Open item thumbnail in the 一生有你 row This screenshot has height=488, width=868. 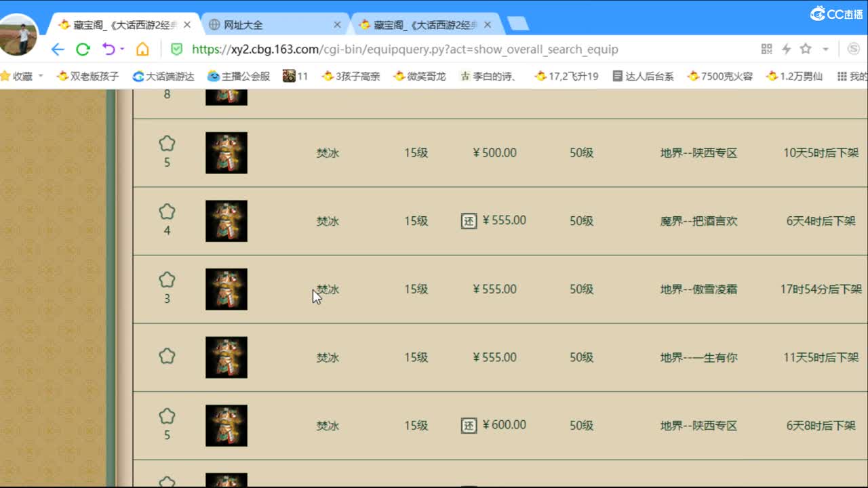[x=226, y=357]
